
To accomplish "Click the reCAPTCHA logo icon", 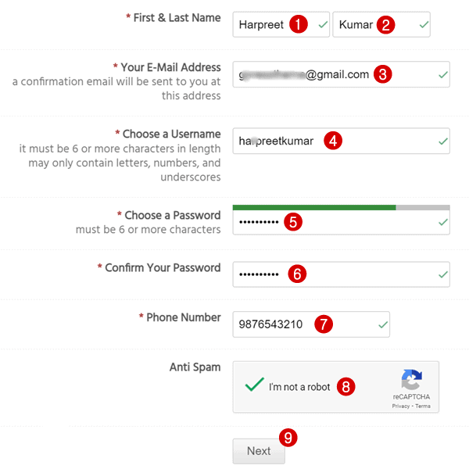I will pyautogui.click(x=411, y=379).
